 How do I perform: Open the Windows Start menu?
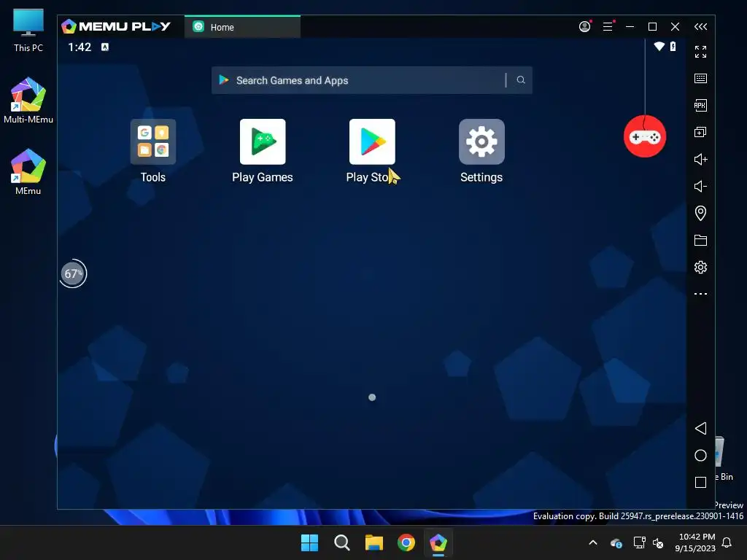(309, 542)
